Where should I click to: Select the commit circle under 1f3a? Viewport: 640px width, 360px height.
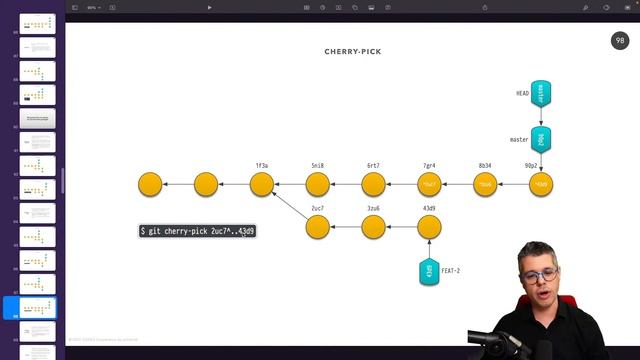(x=262, y=184)
